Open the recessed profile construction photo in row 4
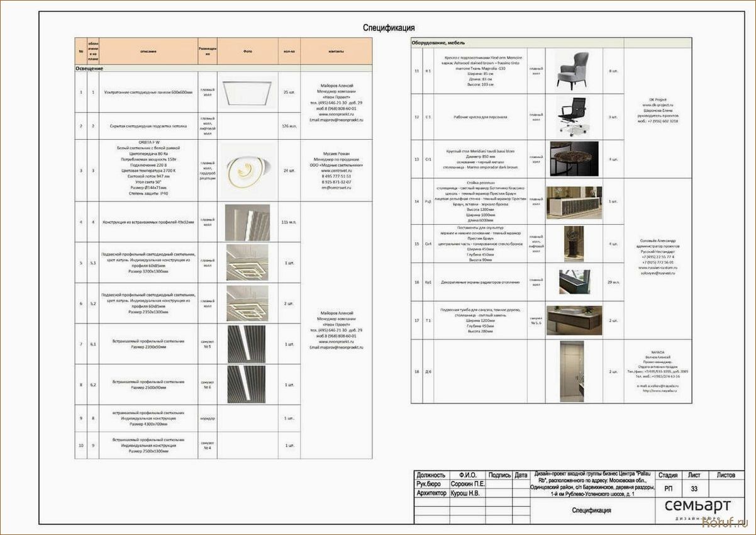This screenshot has height=535, width=756. pos(247,222)
